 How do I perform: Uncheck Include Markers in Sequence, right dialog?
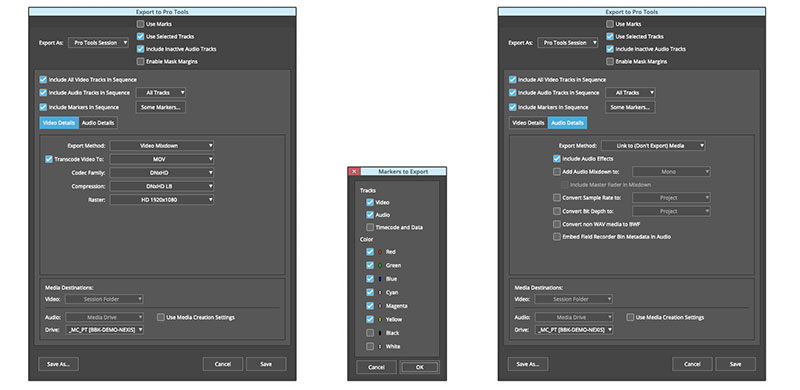point(513,108)
